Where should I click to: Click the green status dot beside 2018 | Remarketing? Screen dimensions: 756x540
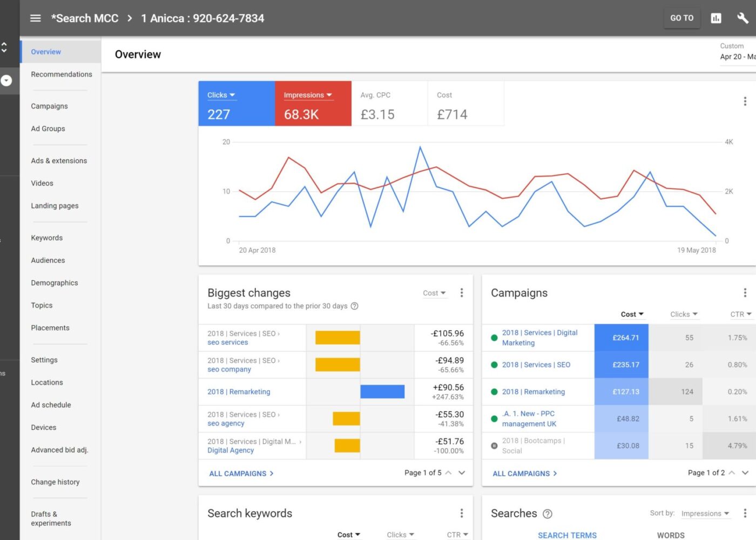pyautogui.click(x=494, y=391)
